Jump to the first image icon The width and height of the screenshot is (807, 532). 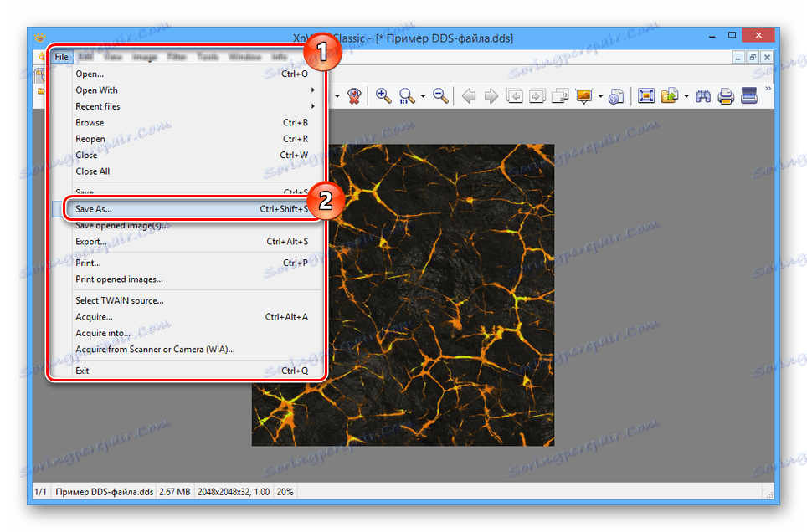pyautogui.click(x=516, y=95)
